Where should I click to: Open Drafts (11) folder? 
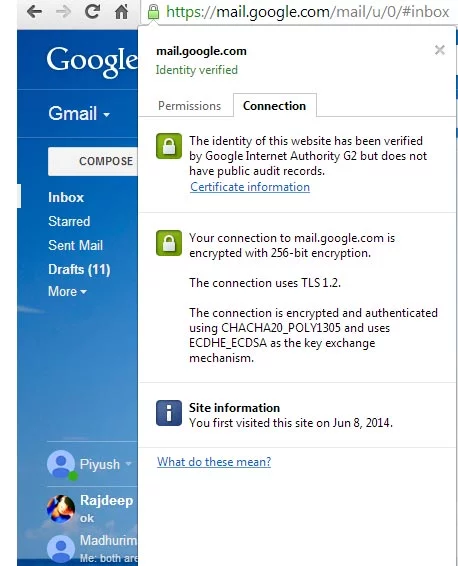(x=79, y=269)
